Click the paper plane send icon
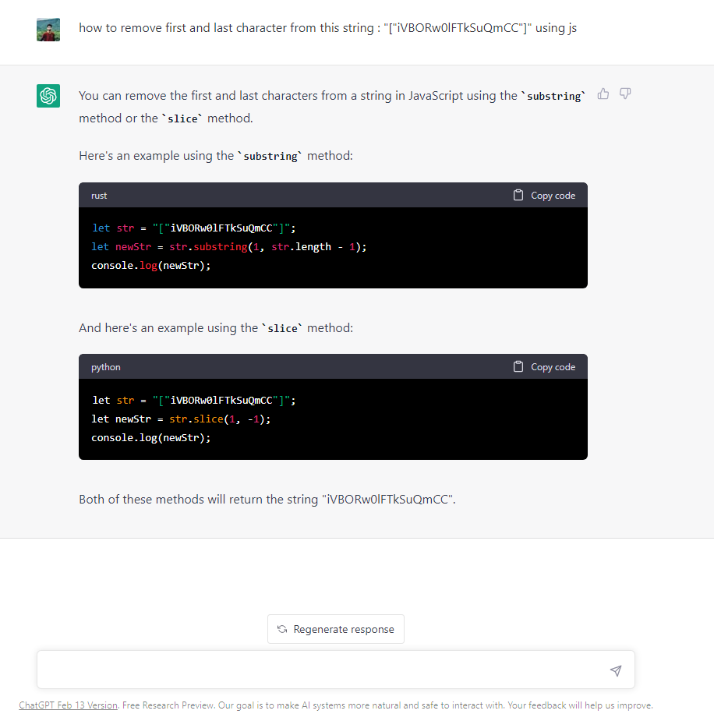Image resolution: width=714 pixels, height=728 pixels. pos(615,670)
